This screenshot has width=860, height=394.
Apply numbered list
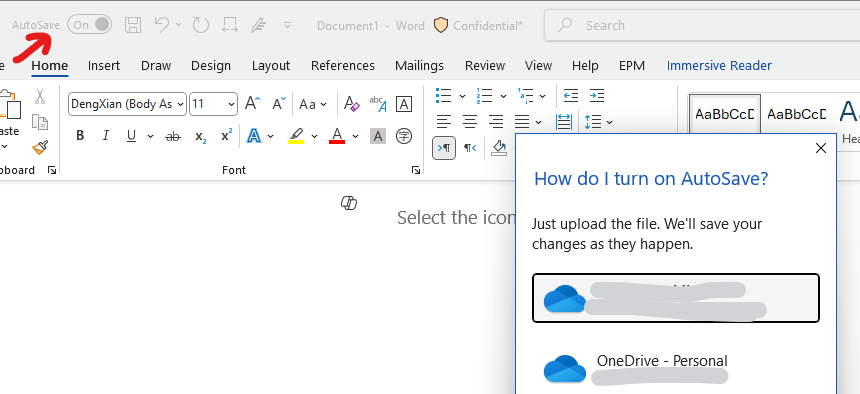pyautogui.click(x=484, y=95)
